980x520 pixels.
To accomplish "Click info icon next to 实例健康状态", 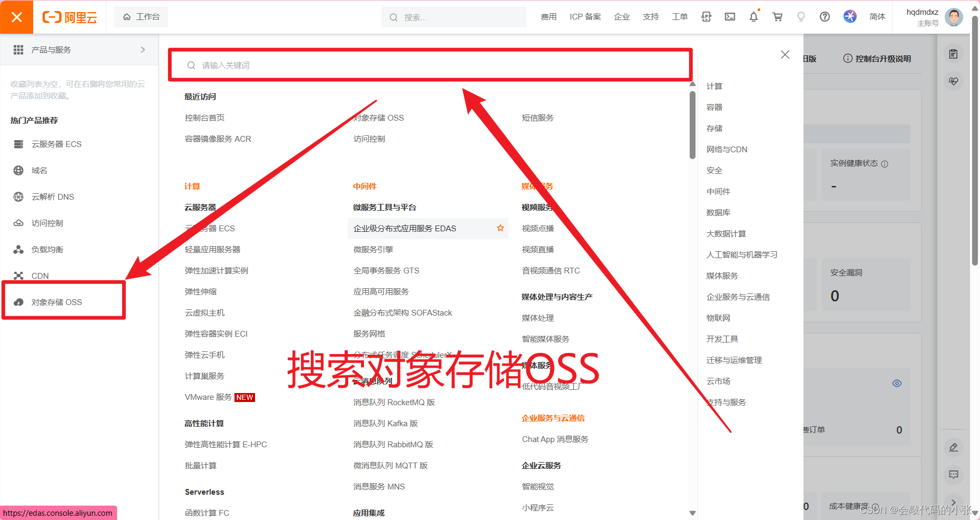I will (x=885, y=164).
